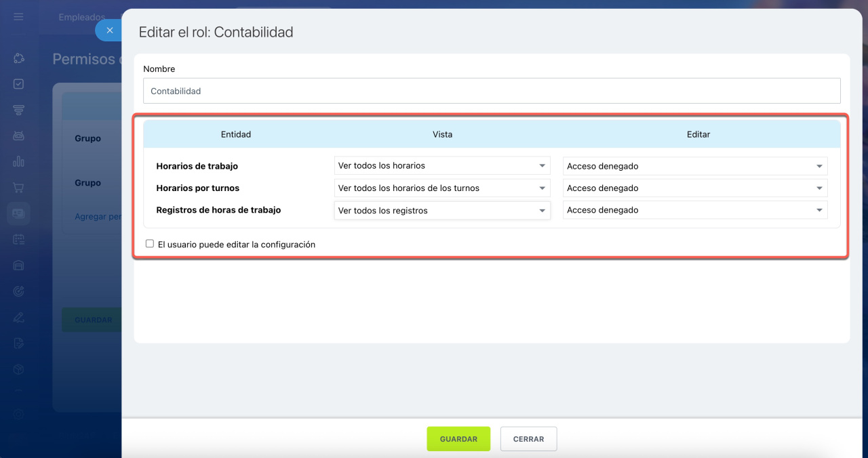Click the Empleados tab in top bar
The width and height of the screenshot is (868, 458).
[82, 17]
